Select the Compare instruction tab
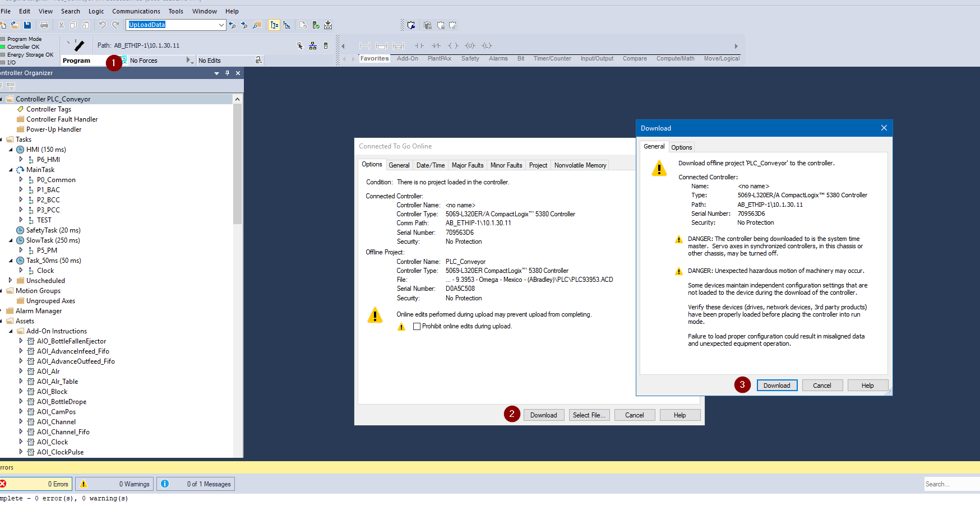980x506 pixels. [x=635, y=59]
